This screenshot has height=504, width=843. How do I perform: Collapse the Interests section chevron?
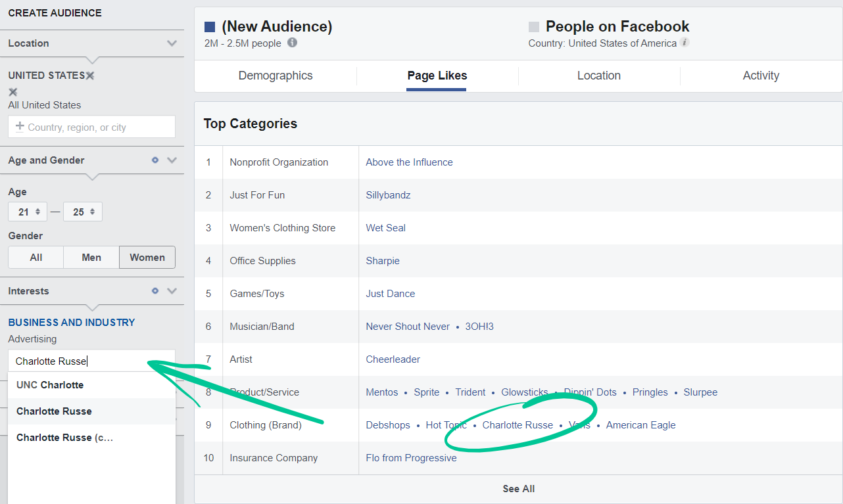pyautogui.click(x=172, y=290)
